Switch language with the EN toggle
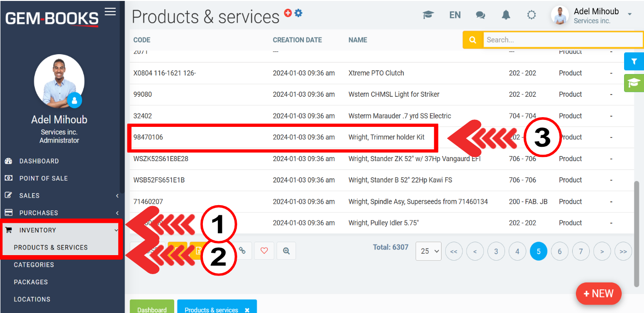Viewport: 644px width, 313px height. tap(455, 15)
